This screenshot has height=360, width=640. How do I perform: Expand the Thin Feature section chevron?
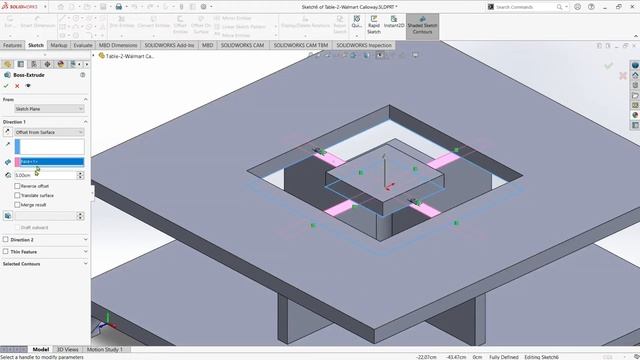click(x=85, y=251)
